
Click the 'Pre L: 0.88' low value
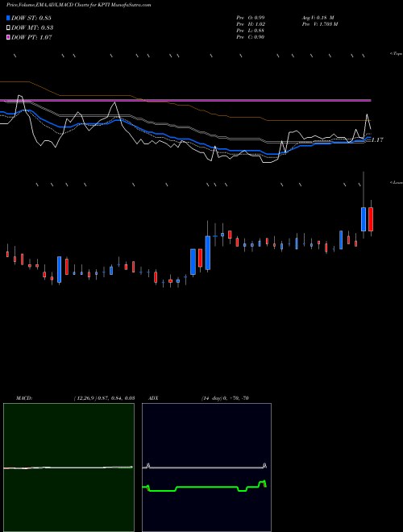point(251,31)
